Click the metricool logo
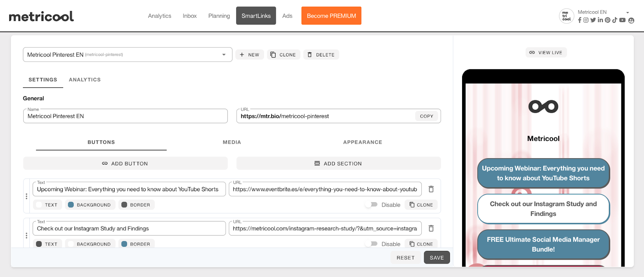Image resolution: width=644 pixels, height=277 pixels. pos(41,16)
